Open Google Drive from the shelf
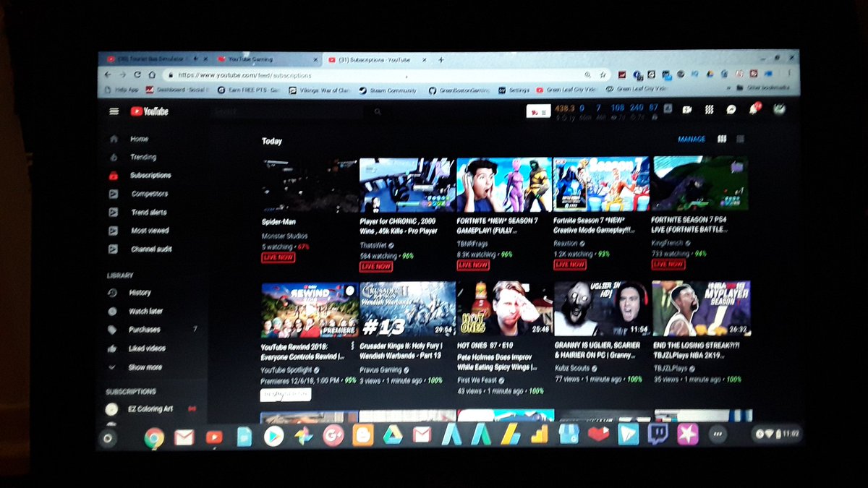This screenshot has height=488, width=868. pyautogui.click(x=393, y=435)
